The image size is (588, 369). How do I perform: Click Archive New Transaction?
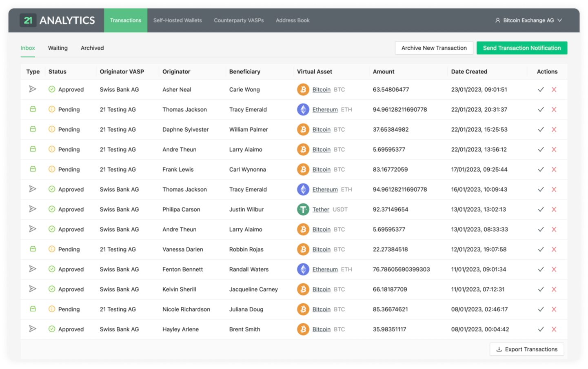tap(434, 48)
